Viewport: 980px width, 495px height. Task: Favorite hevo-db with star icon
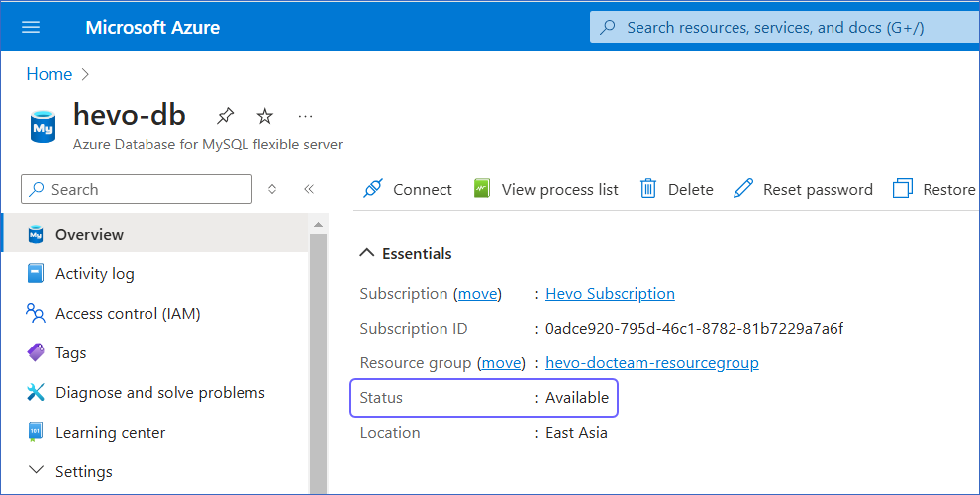pyautogui.click(x=265, y=116)
